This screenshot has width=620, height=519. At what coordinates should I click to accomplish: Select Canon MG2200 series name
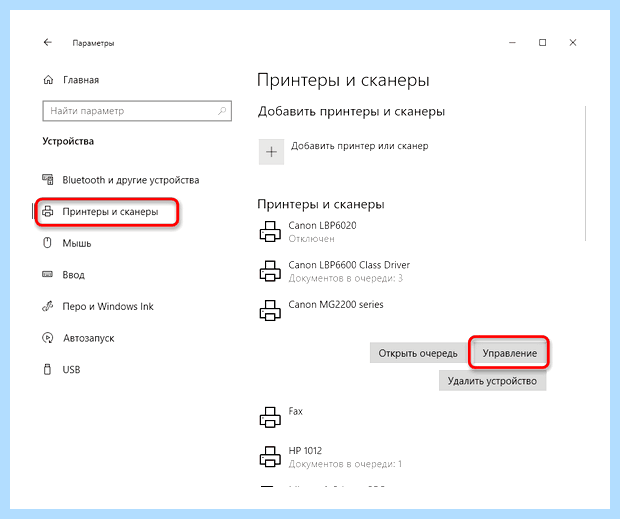(336, 304)
